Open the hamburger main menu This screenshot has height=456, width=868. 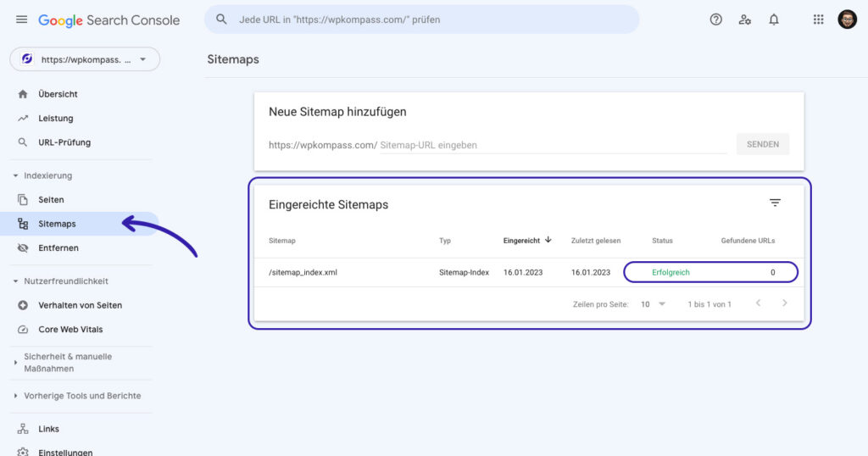tap(21, 19)
